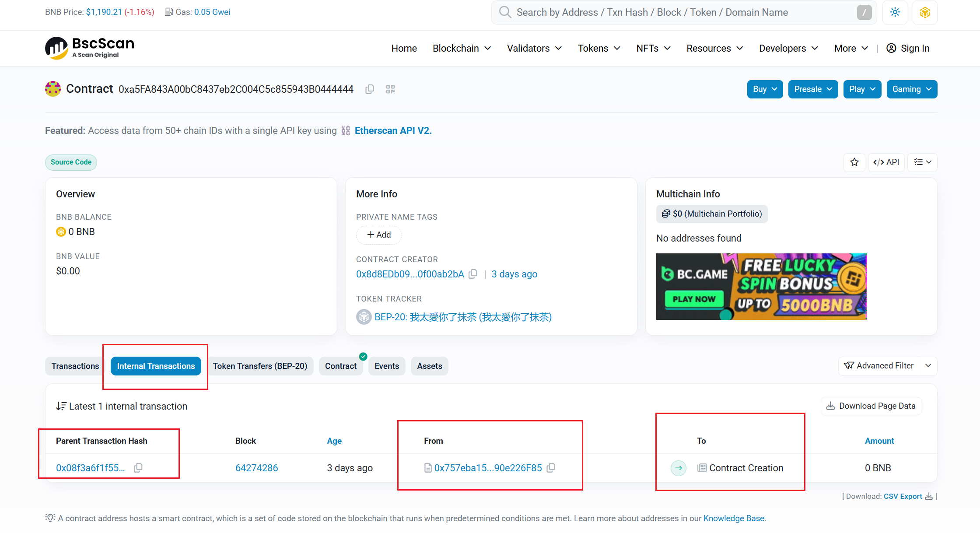Image resolution: width=980 pixels, height=533 pixels.
Task: Copy contract creator address icon
Action: point(473,274)
